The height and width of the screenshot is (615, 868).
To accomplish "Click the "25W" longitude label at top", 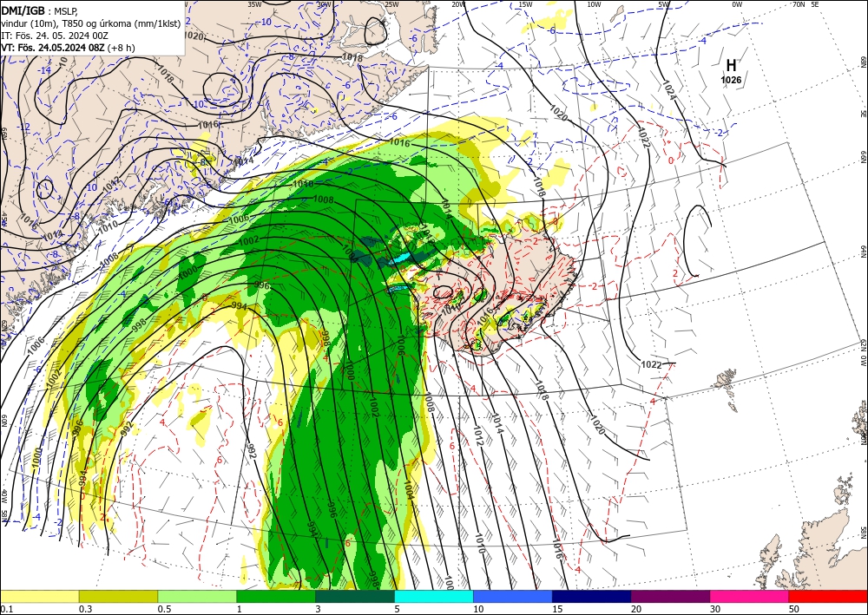I will point(391,4).
